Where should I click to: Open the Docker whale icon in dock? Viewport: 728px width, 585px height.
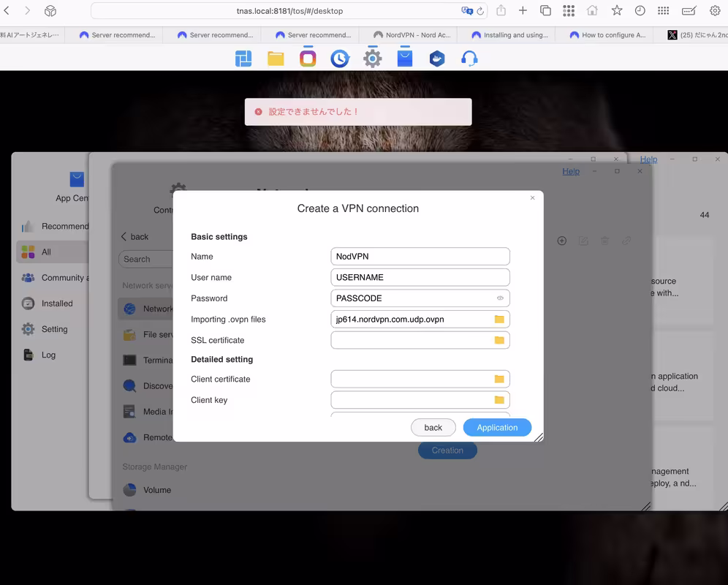[x=437, y=58]
